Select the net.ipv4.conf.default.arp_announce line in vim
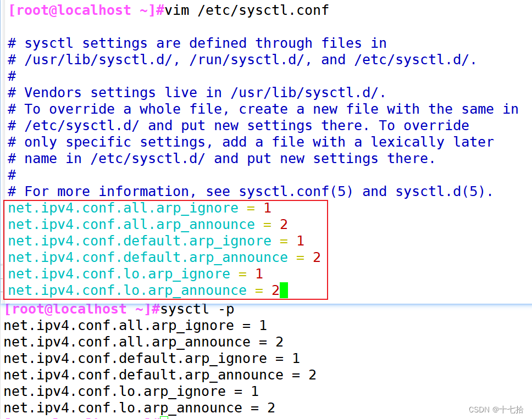Image resolution: width=532 pixels, height=419 pixels. 164,258
